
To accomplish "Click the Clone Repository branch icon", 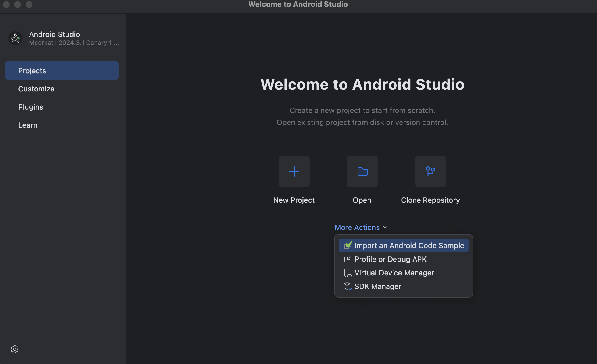I will point(430,171).
